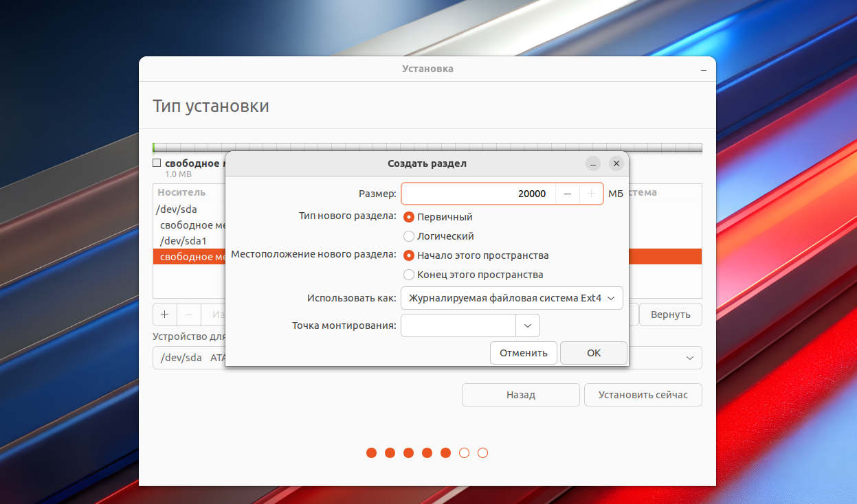Decrease partition size with minus button
The image size is (857, 504).
(x=567, y=194)
